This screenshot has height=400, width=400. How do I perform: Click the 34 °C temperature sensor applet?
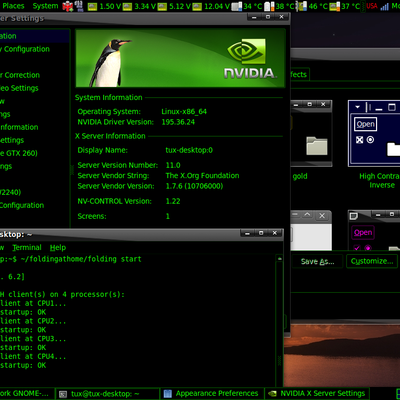click(x=247, y=6)
